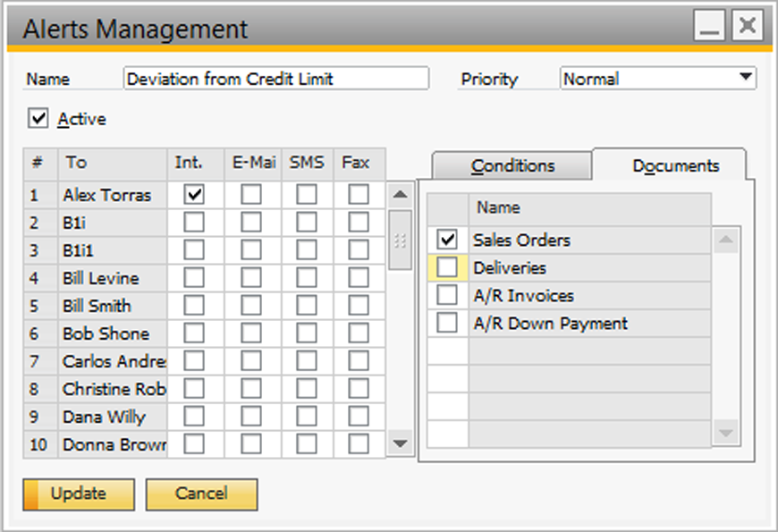
Task: Check the Deliveries document
Action: click(x=446, y=267)
